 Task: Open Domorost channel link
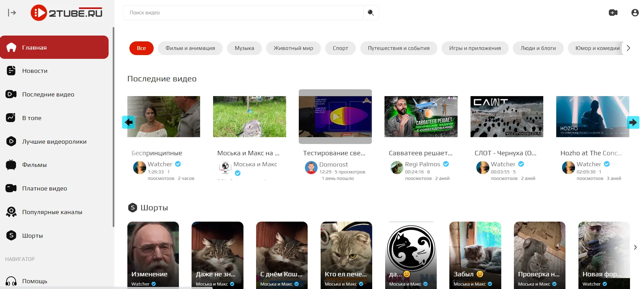(x=333, y=165)
